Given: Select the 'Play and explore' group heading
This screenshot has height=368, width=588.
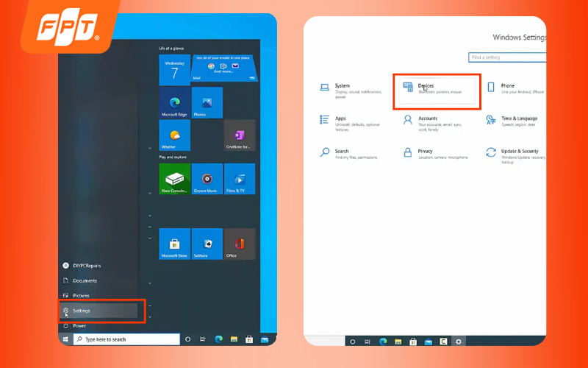Looking at the screenshot, I should (173, 157).
